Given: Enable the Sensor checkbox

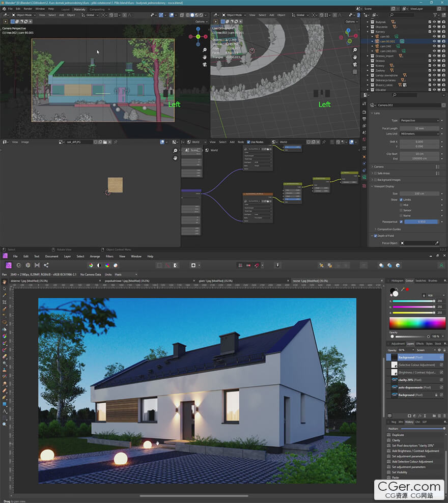Looking at the screenshot, I should [401, 210].
